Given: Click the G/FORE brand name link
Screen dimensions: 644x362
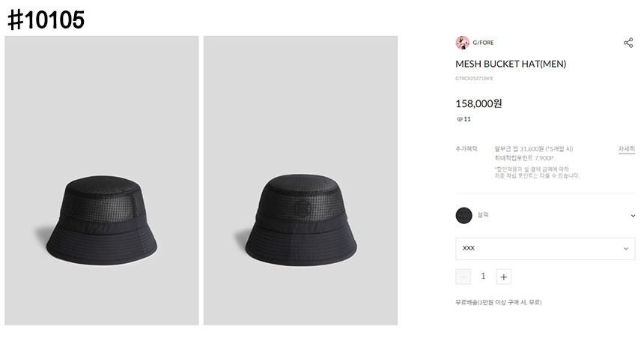Looking at the screenshot, I should tap(483, 43).
